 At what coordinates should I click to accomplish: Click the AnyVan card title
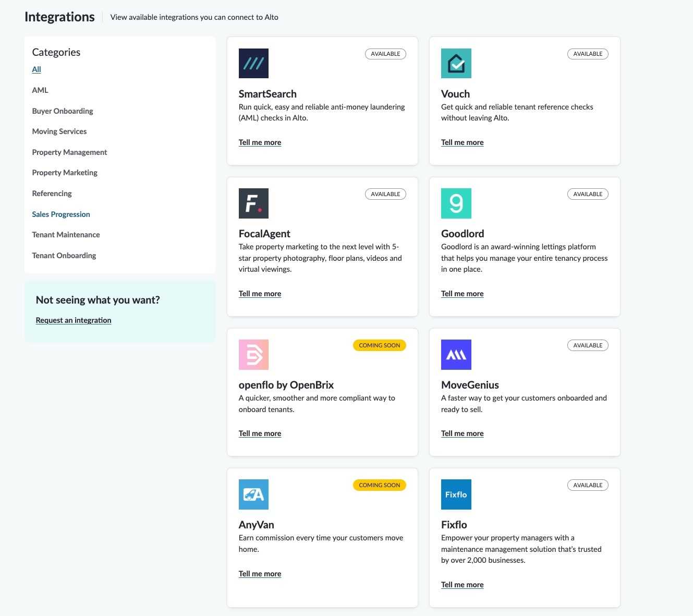257,525
